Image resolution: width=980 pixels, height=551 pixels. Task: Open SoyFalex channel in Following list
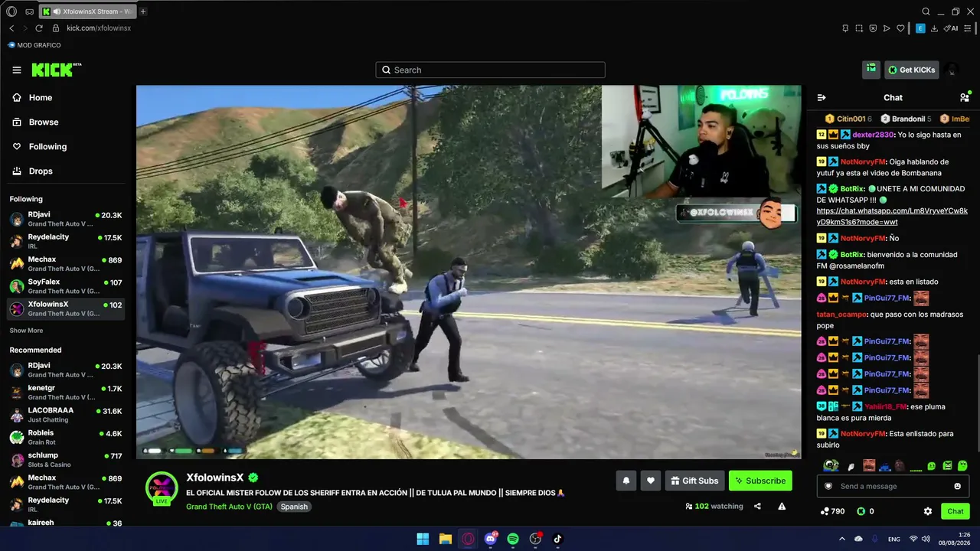click(66, 286)
